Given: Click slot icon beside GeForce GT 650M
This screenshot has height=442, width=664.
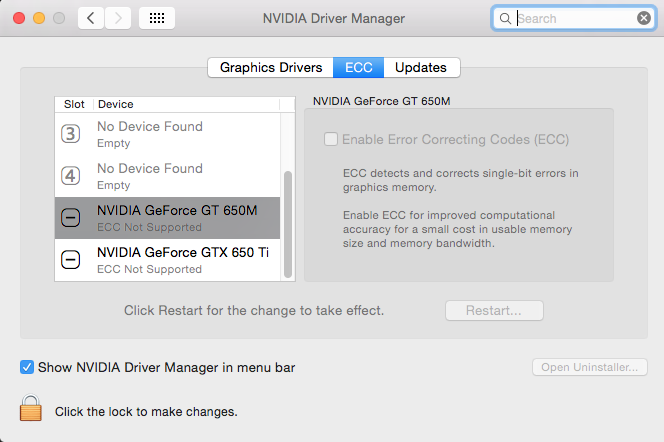Looking at the screenshot, I should pos(70,218).
